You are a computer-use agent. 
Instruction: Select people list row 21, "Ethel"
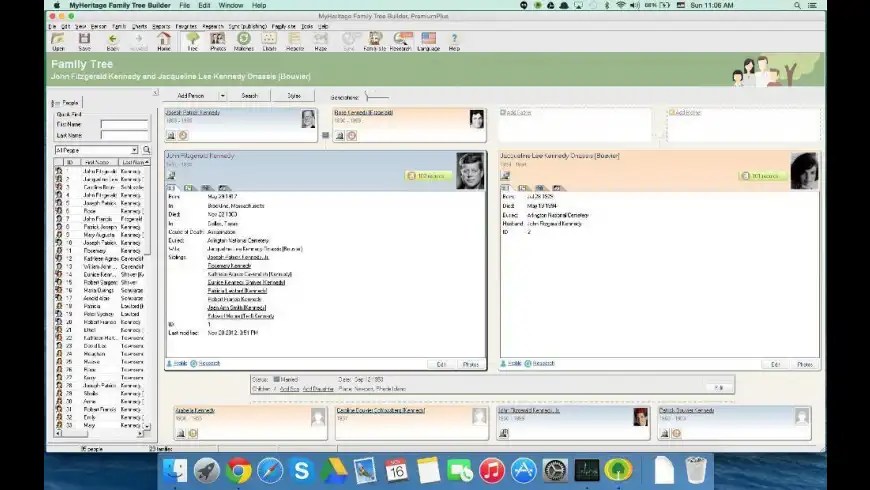(100, 330)
